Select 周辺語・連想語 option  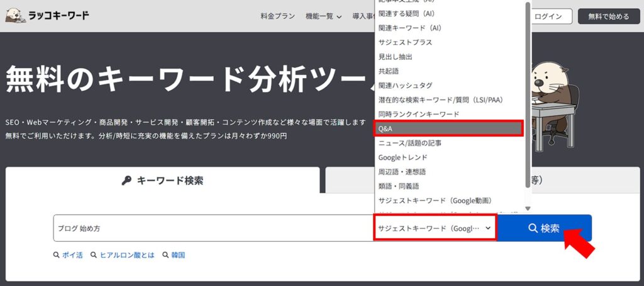(449, 172)
